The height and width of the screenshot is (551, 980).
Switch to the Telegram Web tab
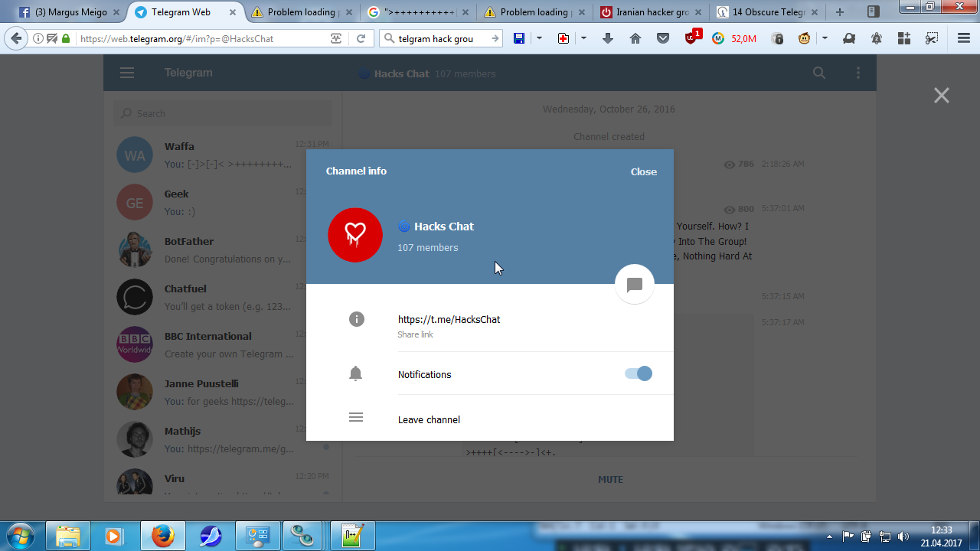(184, 12)
